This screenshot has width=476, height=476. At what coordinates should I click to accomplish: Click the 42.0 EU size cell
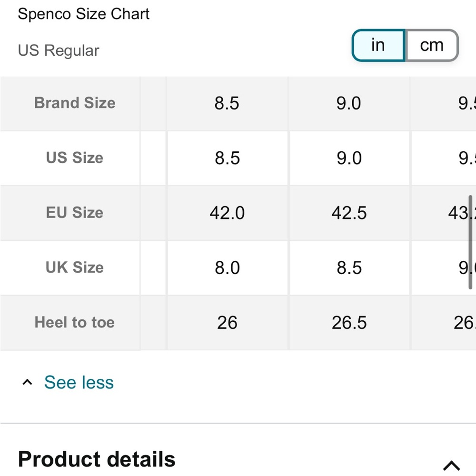pos(227,213)
